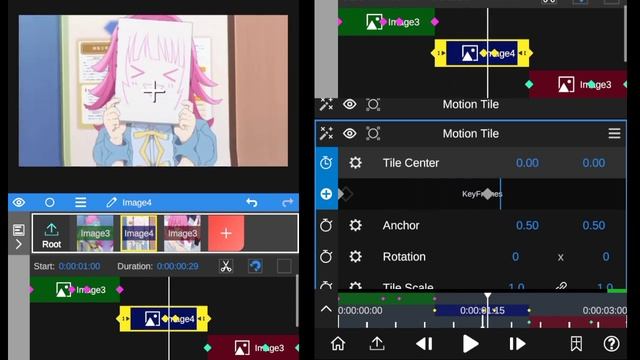Open the bookmarks icon

click(x=576, y=344)
